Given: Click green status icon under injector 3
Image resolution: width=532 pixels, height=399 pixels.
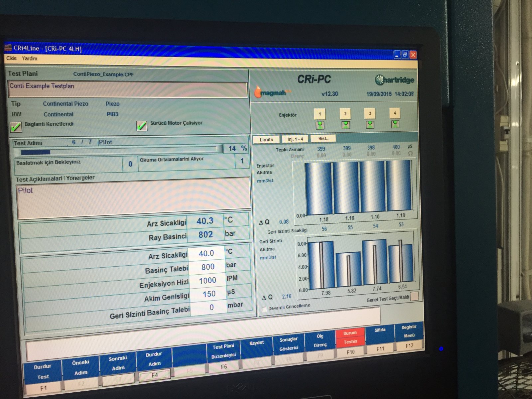Looking at the screenshot, I should pos(370,124).
